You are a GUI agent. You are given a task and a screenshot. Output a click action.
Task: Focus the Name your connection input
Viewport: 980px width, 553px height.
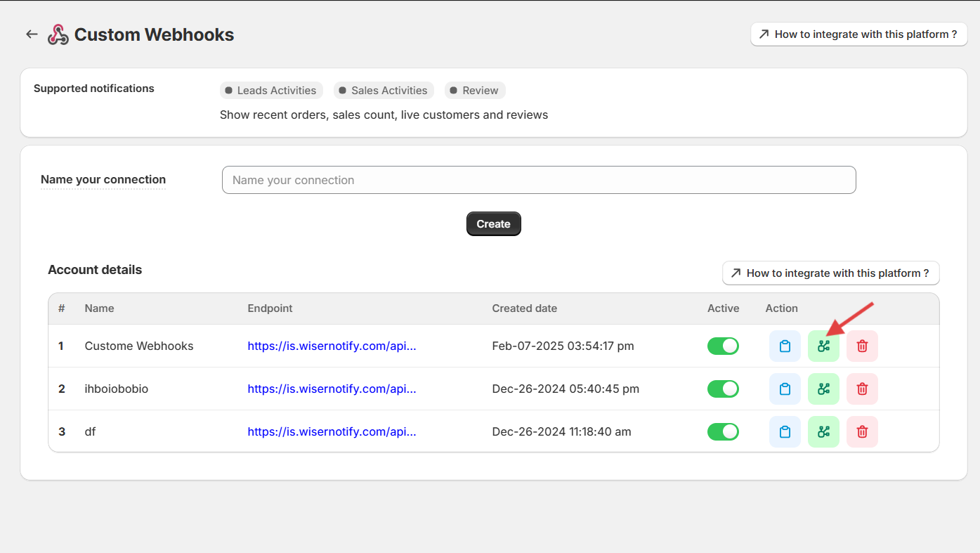point(539,180)
